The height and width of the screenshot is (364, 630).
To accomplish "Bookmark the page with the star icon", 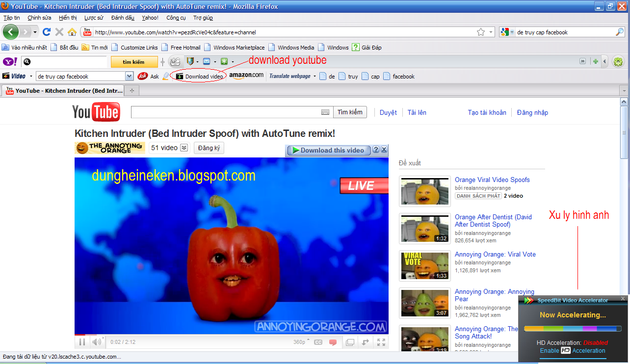I will point(481,32).
